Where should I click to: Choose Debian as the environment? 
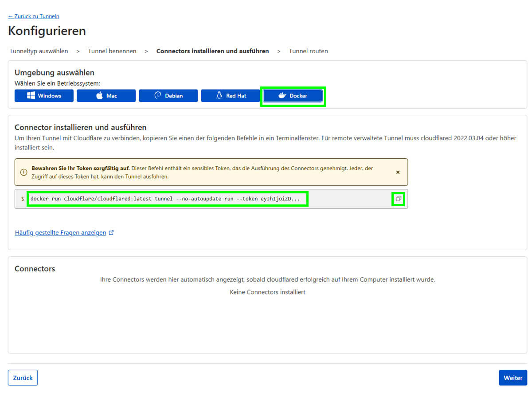click(x=168, y=96)
